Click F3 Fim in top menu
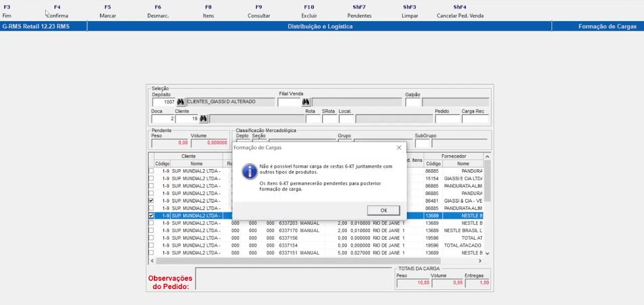The image size is (644, 305). coord(7,12)
